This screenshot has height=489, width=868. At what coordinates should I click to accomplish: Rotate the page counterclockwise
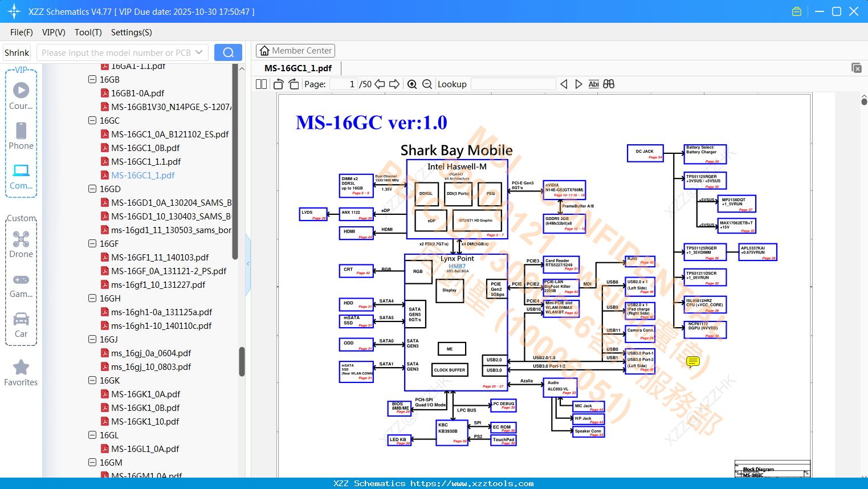click(279, 84)
